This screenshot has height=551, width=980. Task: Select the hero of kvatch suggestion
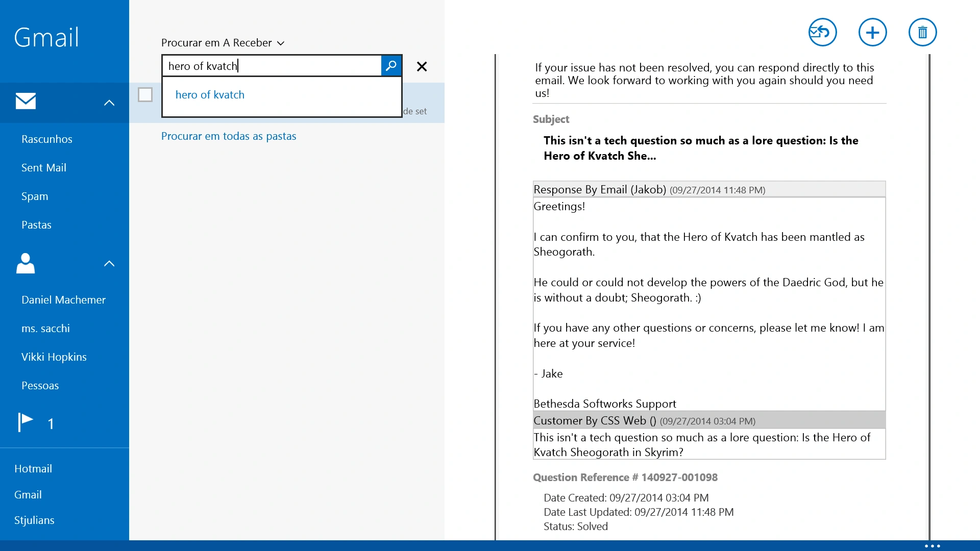(210, 94)
